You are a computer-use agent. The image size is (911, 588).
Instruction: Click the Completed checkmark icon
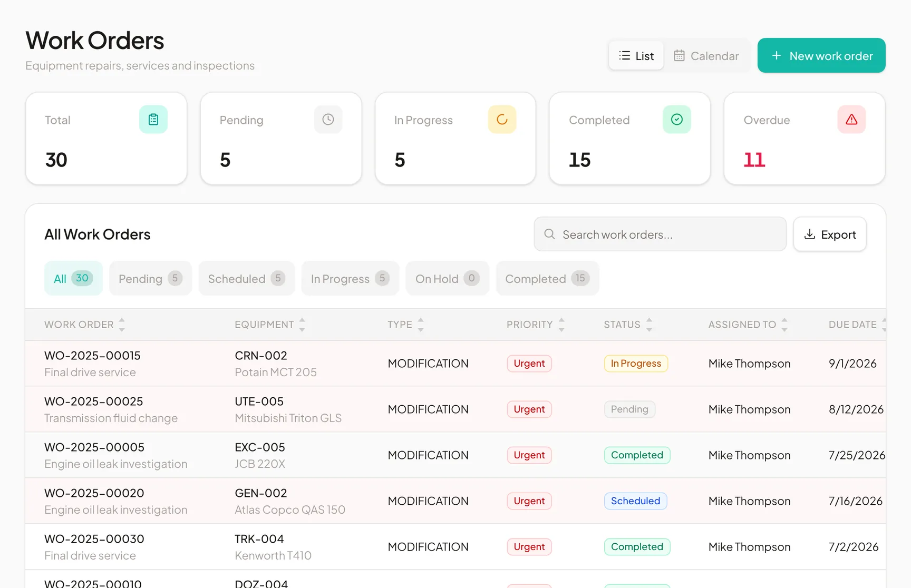(x=677, y=120)
